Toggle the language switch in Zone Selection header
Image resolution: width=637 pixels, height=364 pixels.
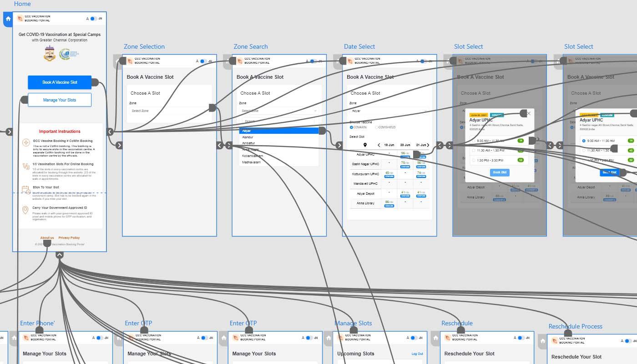pyautogui.click(x=203, y=61)
